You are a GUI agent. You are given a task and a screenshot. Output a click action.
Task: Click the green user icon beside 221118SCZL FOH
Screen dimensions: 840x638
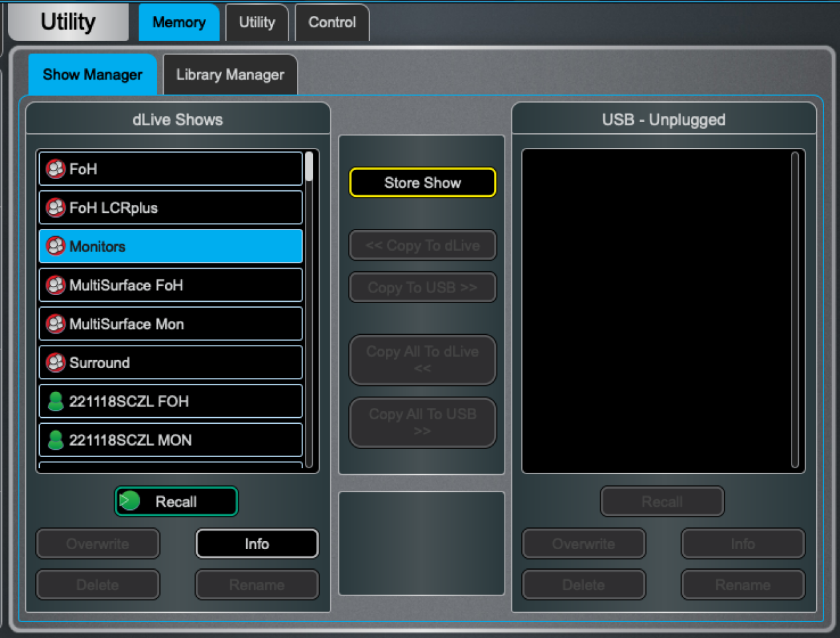tap(56, 401)
